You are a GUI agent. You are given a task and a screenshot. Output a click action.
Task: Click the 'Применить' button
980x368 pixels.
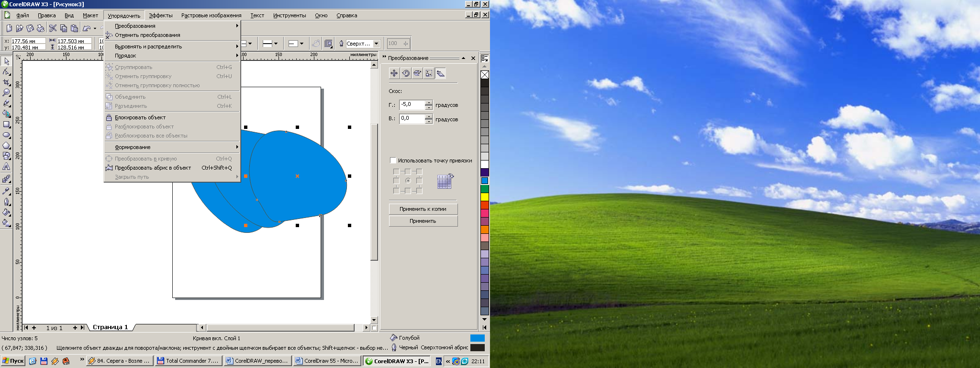(x=423, y=221)
